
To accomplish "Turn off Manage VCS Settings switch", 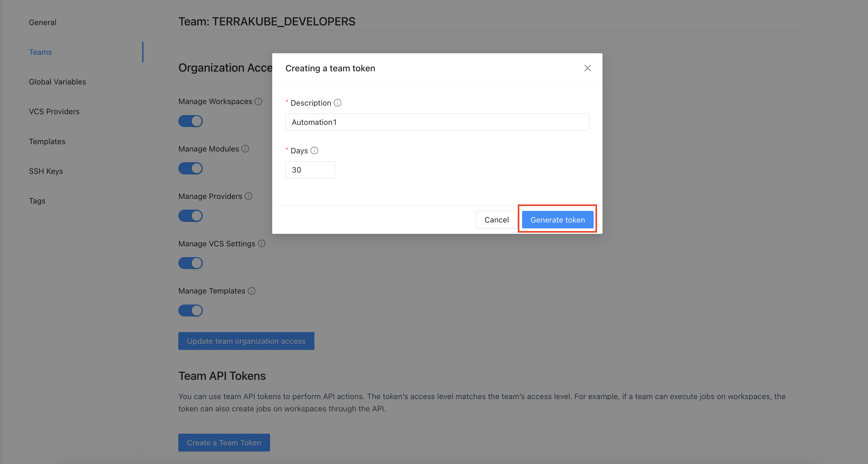I will [190, 263].
